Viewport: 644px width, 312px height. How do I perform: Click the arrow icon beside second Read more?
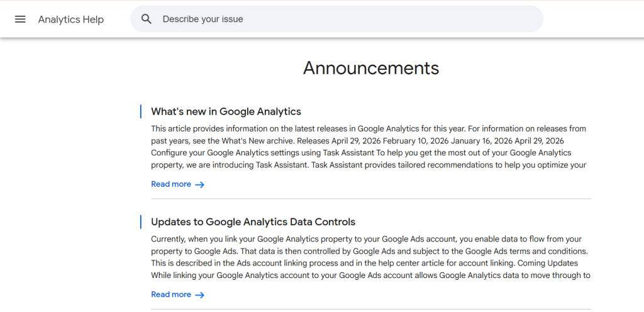point(199,295)
